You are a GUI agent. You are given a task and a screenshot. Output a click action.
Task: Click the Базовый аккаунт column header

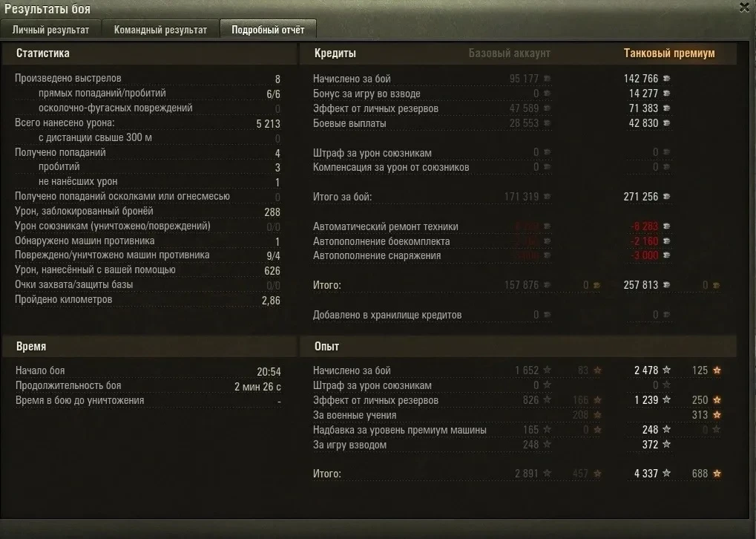click(510, 53)
